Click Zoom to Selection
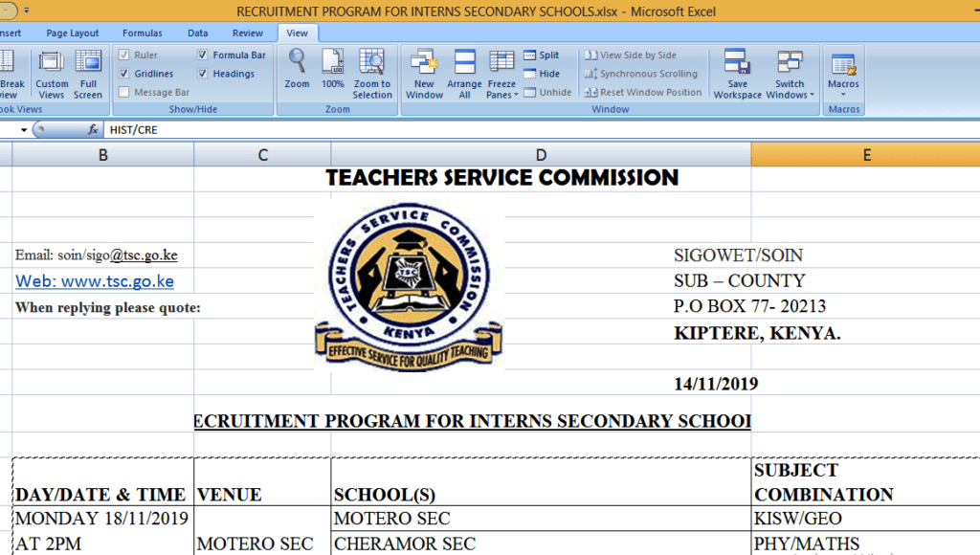 pos(372,75)
